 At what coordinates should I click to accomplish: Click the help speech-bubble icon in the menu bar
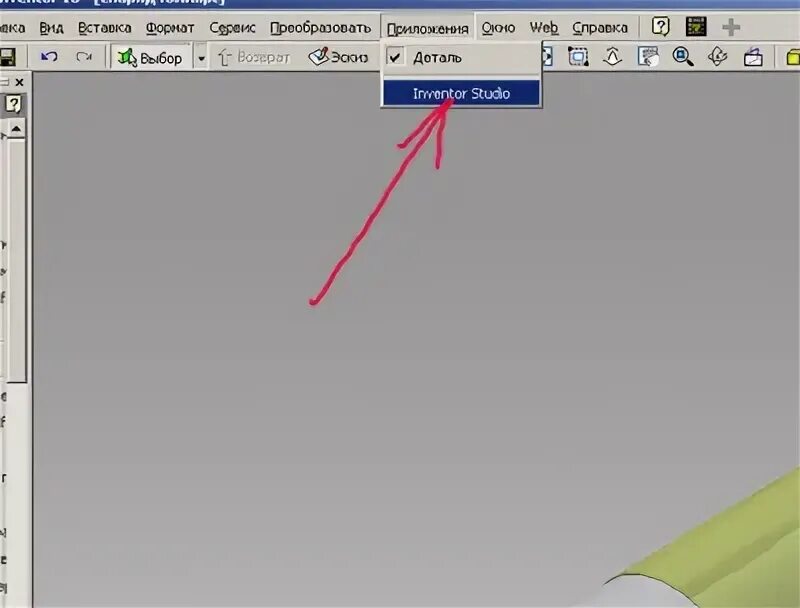tap(660, 27)
